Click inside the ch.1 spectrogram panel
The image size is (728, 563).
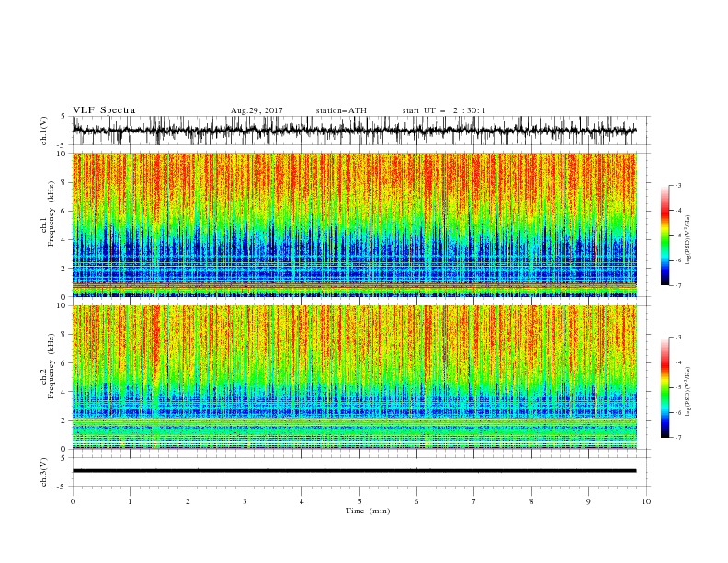[x=354, y=224]
